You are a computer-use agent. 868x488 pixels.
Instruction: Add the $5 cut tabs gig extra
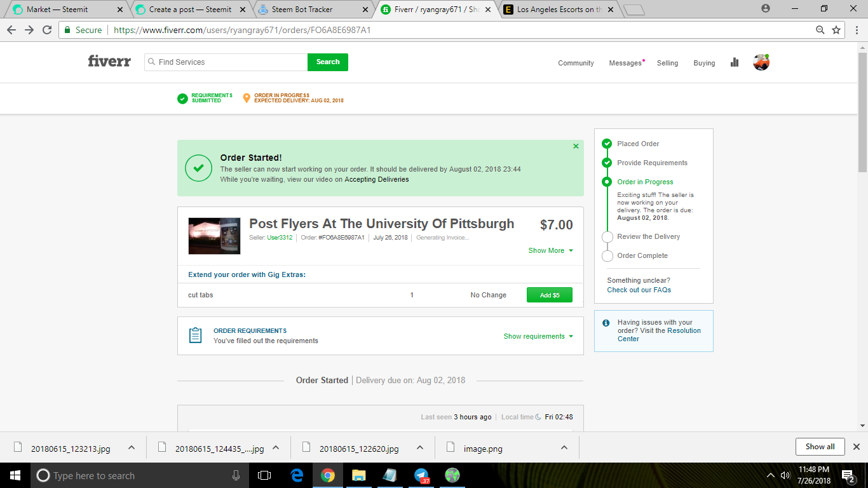pyautogui.click(x=549, y=294)
